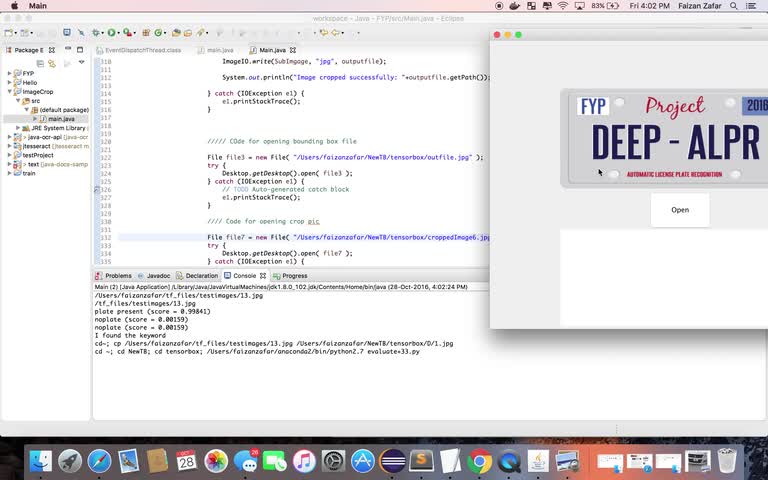Image resolution: width=768 pixels, height=480 pixels.
Task: Switch to lowercase main.java editor tab
Action: [x=216, y=50]
